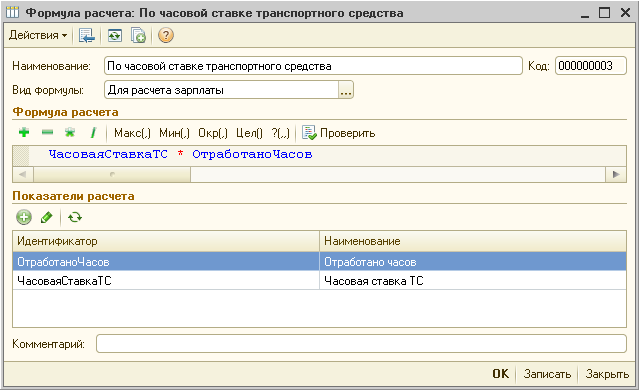
Task: Click the Комментарий input field
Action: coord(361,344)
